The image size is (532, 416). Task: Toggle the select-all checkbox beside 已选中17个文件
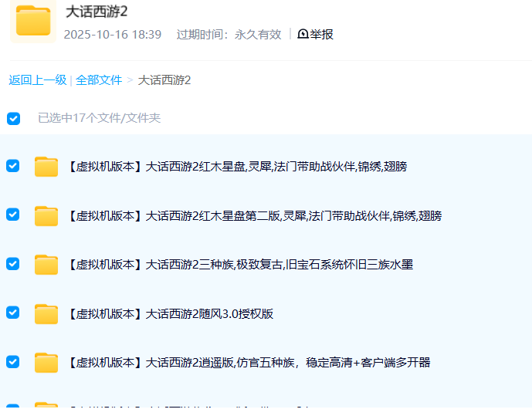(13, 118)
